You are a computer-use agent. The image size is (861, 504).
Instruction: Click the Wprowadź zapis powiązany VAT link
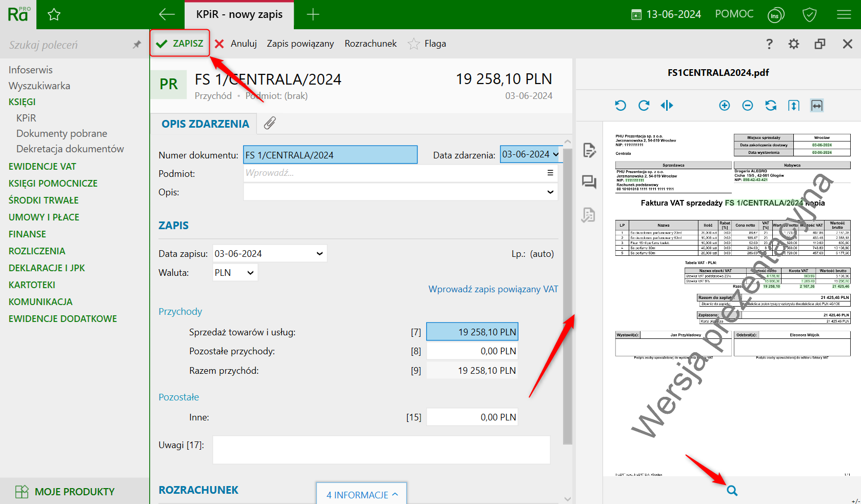point(493,289)
